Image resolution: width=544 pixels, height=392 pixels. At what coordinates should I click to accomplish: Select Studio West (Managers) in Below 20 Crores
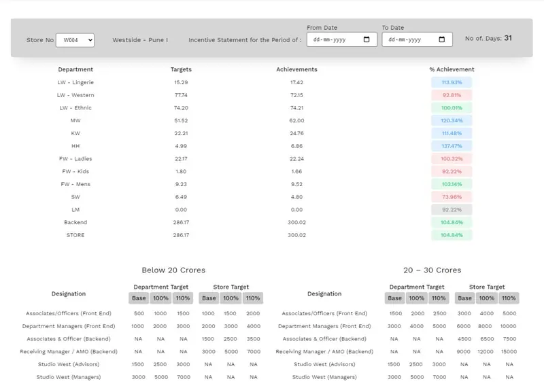tap(69, 377)
